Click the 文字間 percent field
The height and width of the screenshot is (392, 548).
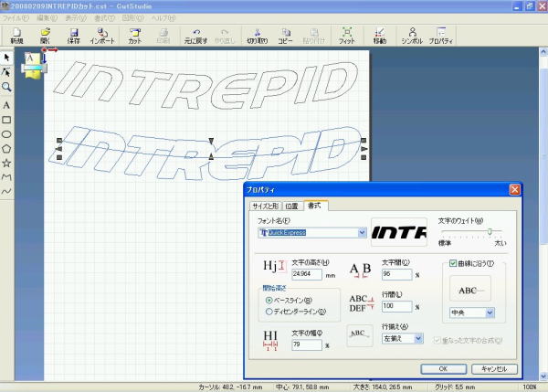tap(396, 274)
